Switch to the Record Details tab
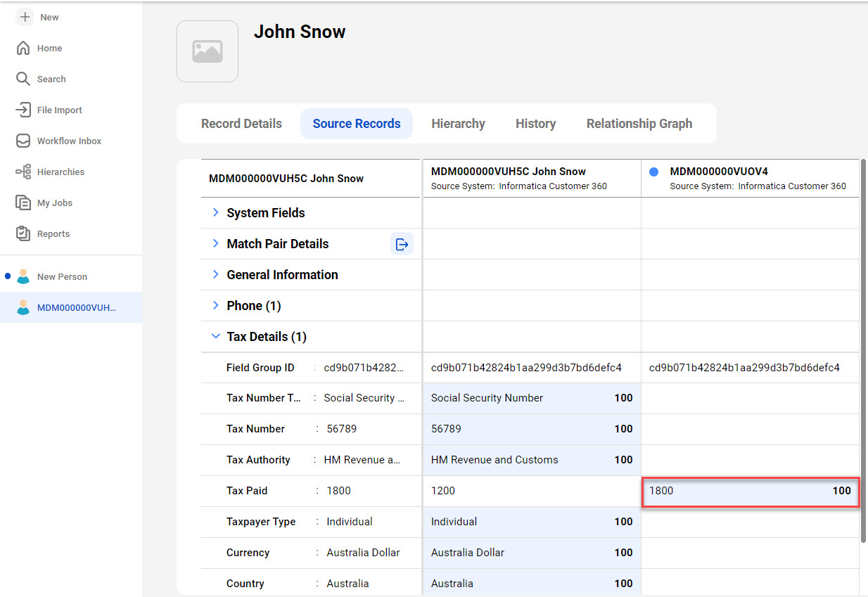Screen dimensions: 868x597 pos(241,124)
